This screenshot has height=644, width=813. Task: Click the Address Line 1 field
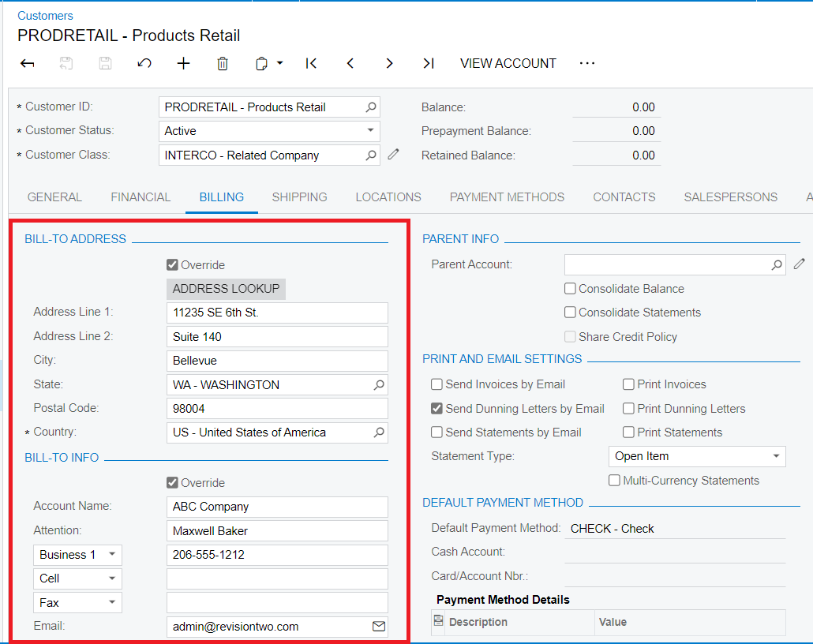[277, 313]
